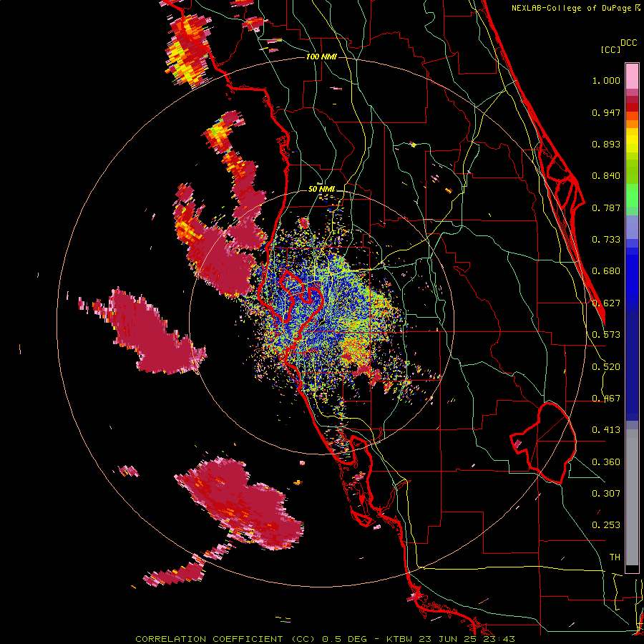This screenshot has height=644, width=644.
Task: Click the 0.5 DEG elevation text
Action: point(345,639)
